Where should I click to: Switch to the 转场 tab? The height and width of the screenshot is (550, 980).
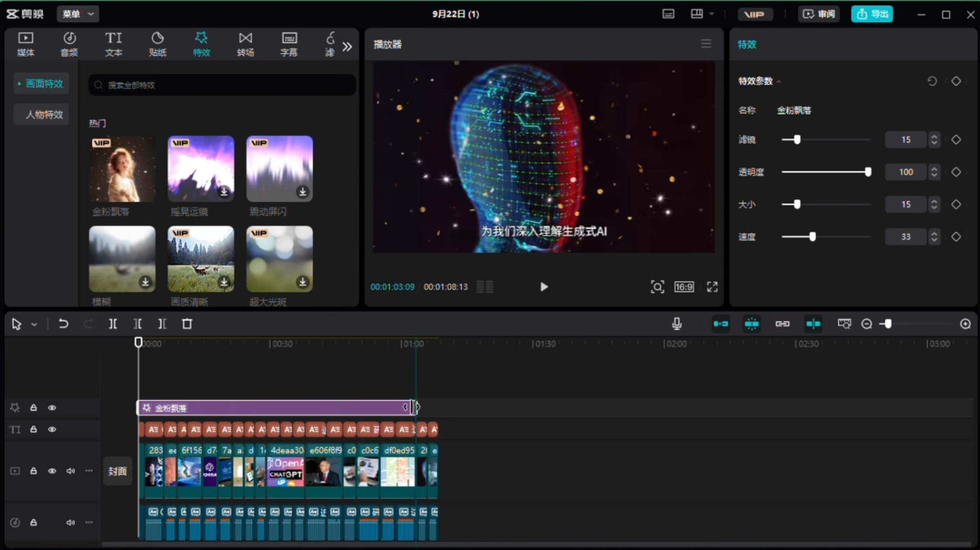[245, 44]
